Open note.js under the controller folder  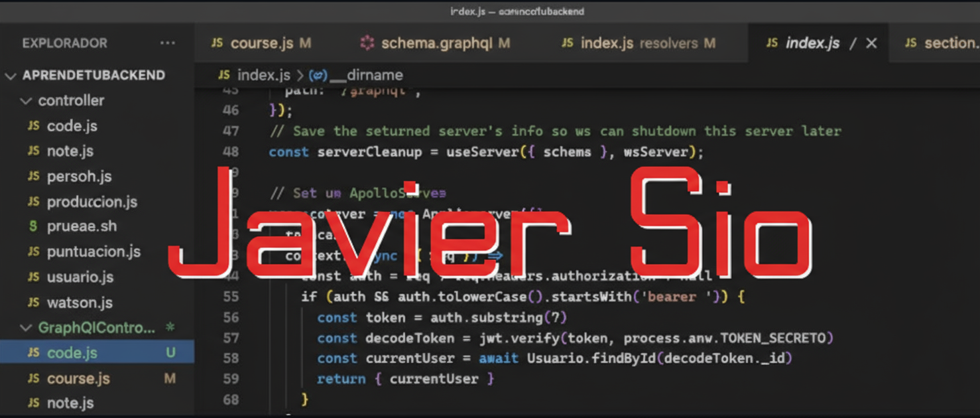(70, 151)
